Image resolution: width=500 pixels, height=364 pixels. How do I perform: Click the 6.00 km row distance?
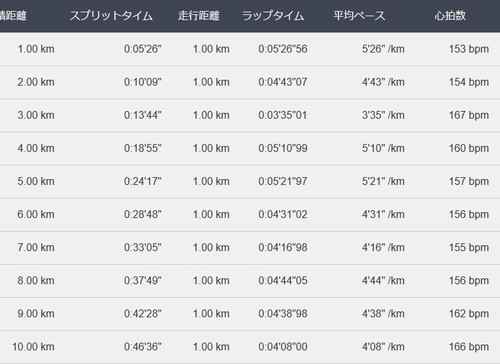pyautogui.click(x=36, y=214)
